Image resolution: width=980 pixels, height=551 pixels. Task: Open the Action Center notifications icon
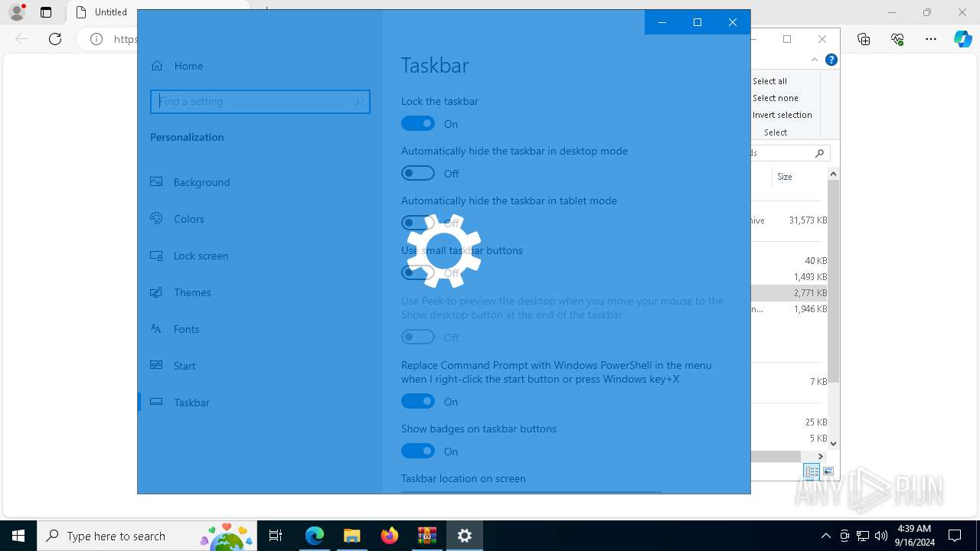point(955,536)
